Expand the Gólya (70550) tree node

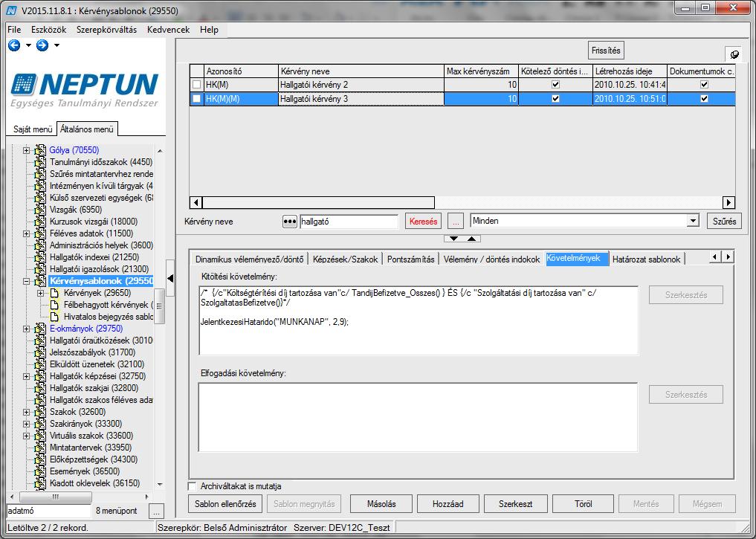pos(27,150)
